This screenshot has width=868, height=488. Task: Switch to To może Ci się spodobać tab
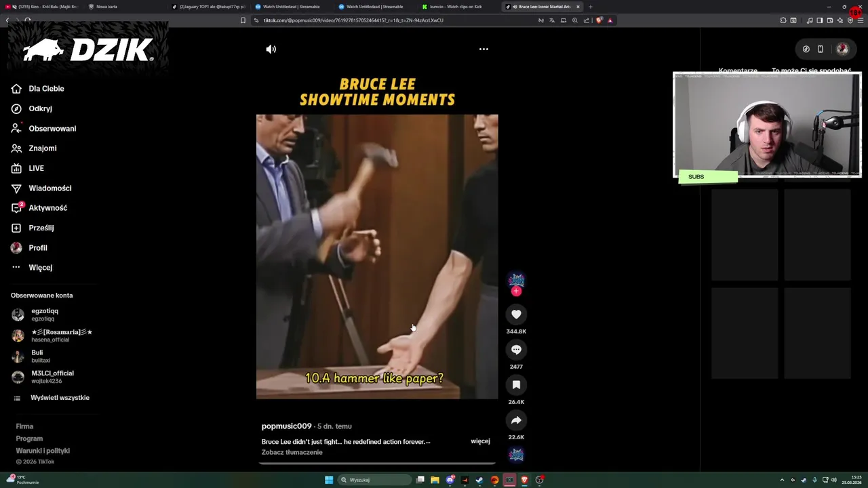[x=811, y=70]
